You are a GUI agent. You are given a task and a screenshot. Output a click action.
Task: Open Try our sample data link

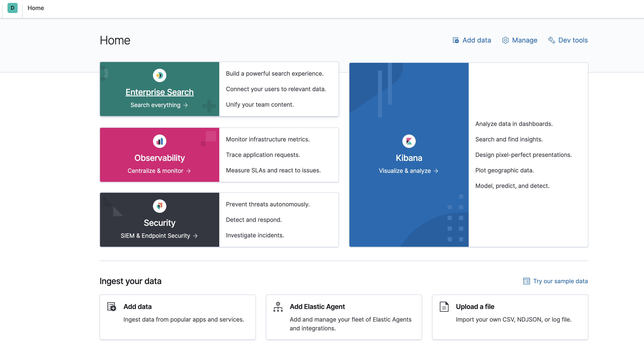coord(560,281)
